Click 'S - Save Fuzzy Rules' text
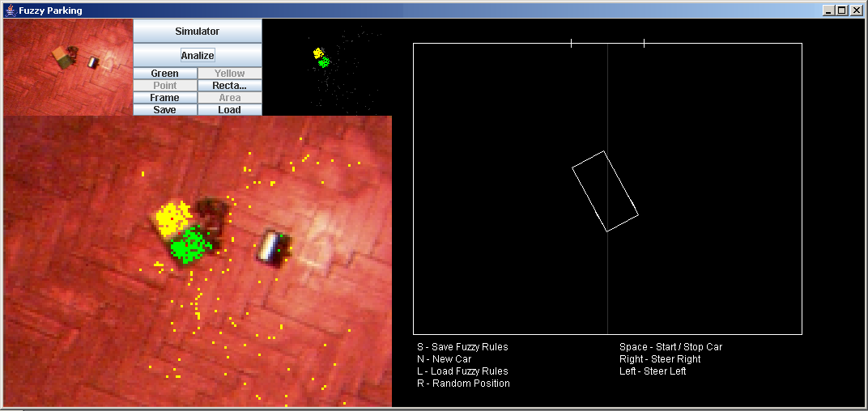This screenshot has width=868, height=411. point(462,347)
